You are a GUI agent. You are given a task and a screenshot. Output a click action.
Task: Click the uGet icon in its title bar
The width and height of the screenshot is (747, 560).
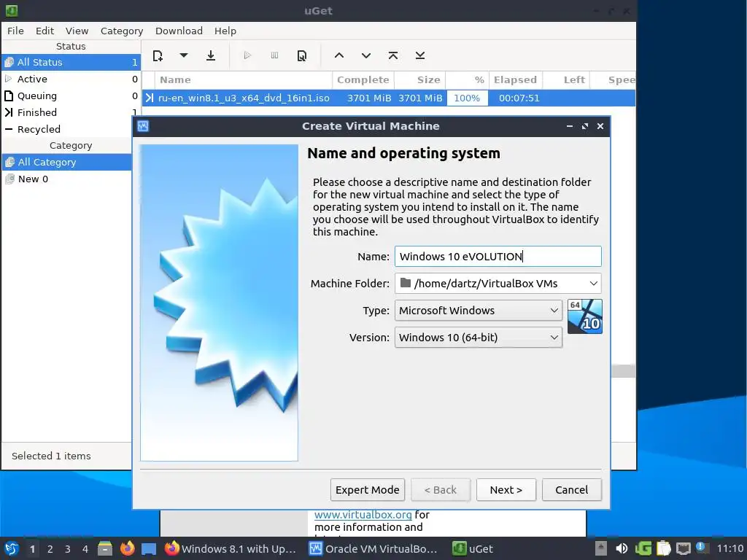click(12, 10)
